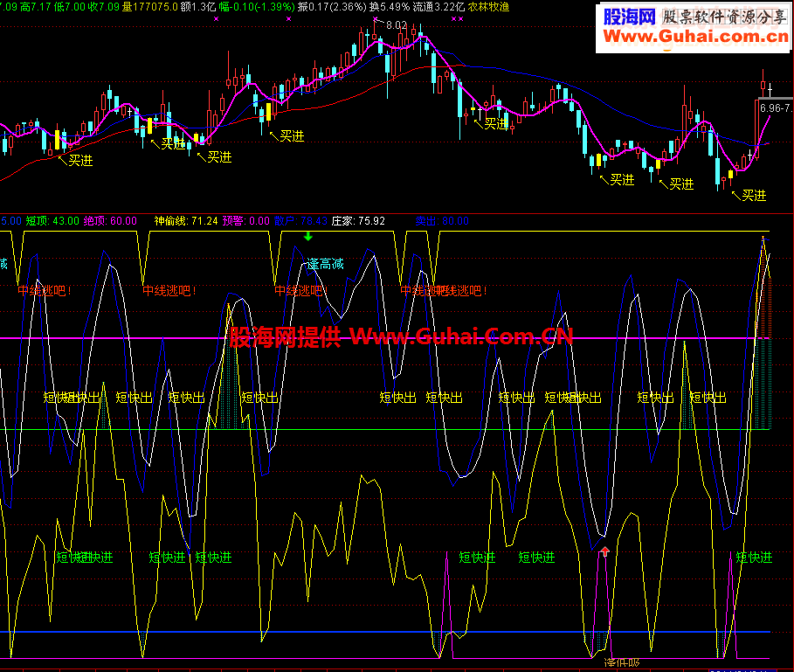Click the 绝顶: 60.00 indicator value
The image size is (794, 672).
click(110, 221)
